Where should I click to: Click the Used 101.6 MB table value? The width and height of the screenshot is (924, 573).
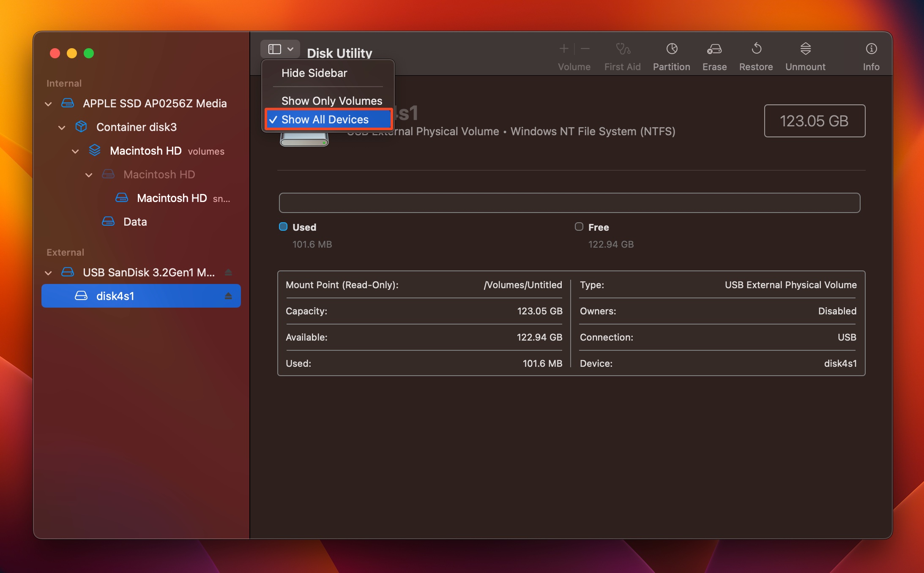click(x=543, y=363)
